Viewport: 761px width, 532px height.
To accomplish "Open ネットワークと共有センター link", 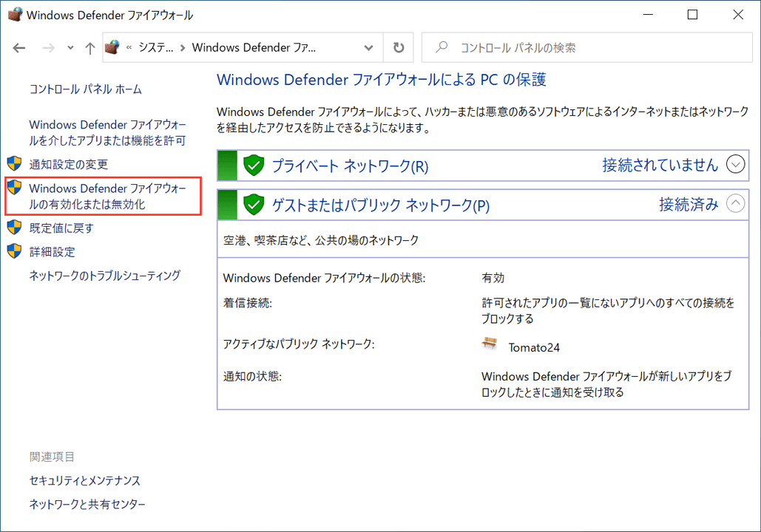I will pyautogui.click(x=87, y=504).
